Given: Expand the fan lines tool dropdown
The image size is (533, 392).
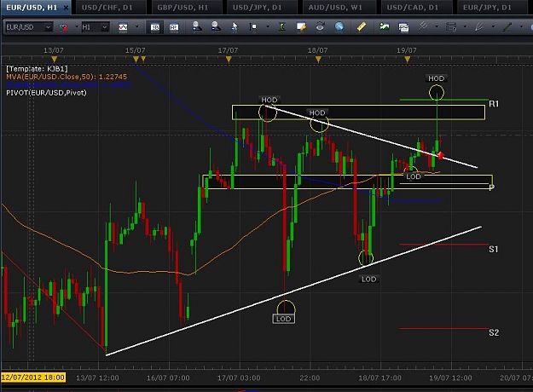Looking at the screenshot, I should pyautogui.click(x=493, y=26).
